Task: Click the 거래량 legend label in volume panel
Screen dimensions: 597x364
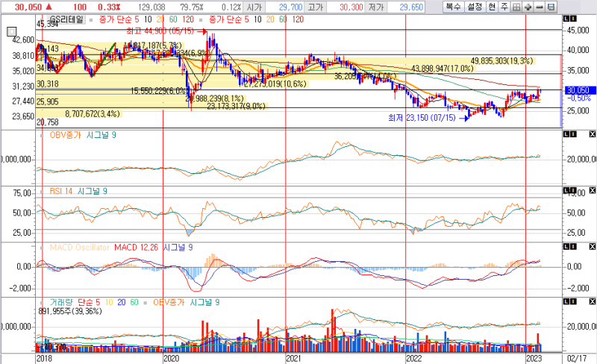Action: tap(61, 303)
